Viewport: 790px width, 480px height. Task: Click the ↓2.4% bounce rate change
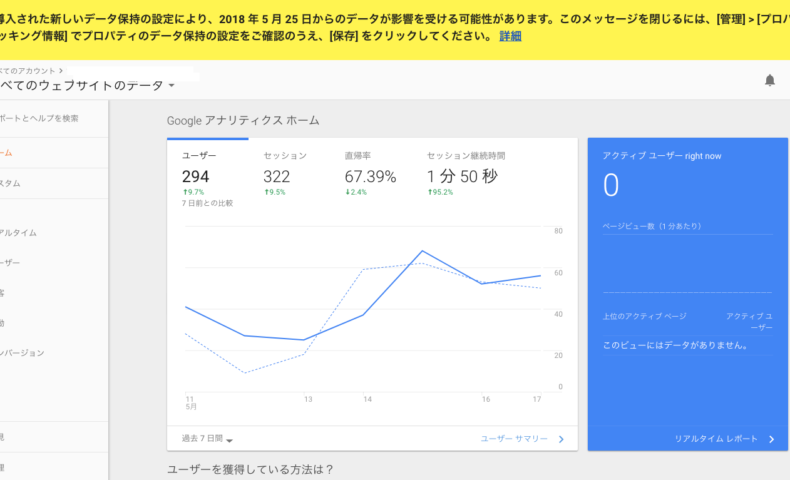(356, 192)
